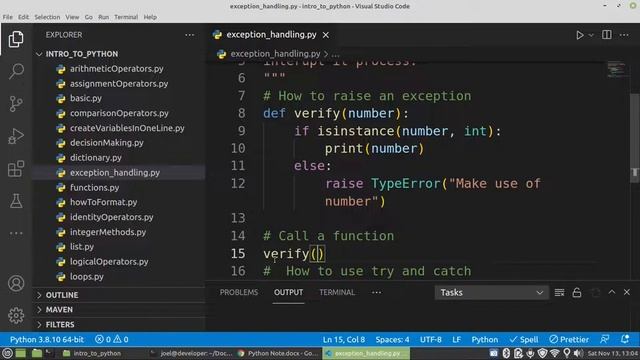Switch to the Problems tab
Screen dimensions: 640x360
click(x=239, y=293)
